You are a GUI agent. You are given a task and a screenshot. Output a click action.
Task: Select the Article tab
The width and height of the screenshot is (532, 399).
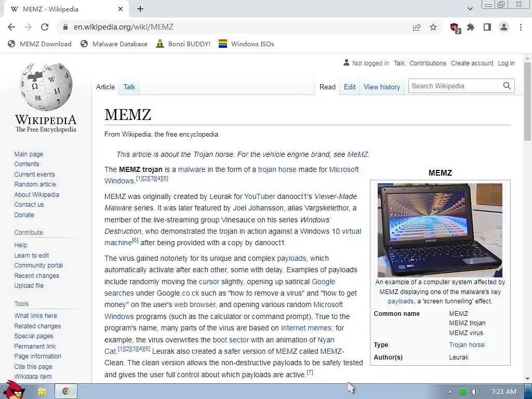[105, 87]
